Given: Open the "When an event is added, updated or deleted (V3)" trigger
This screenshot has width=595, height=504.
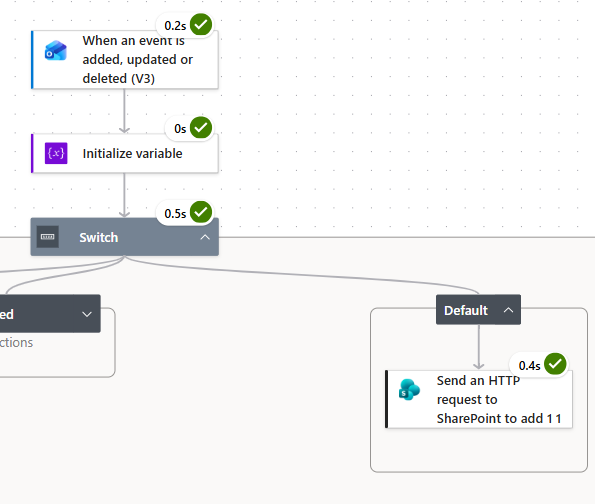Looking at the screenshot, I should 125,60.
